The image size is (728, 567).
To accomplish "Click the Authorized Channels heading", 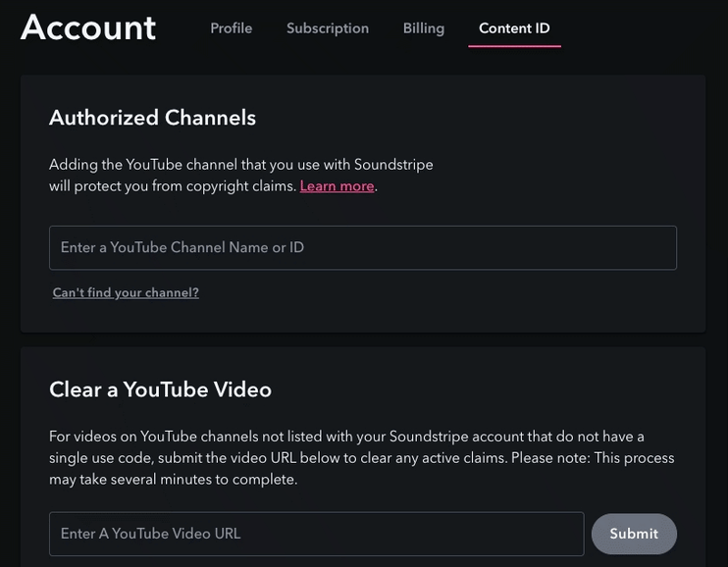I will tap(152, 118).
